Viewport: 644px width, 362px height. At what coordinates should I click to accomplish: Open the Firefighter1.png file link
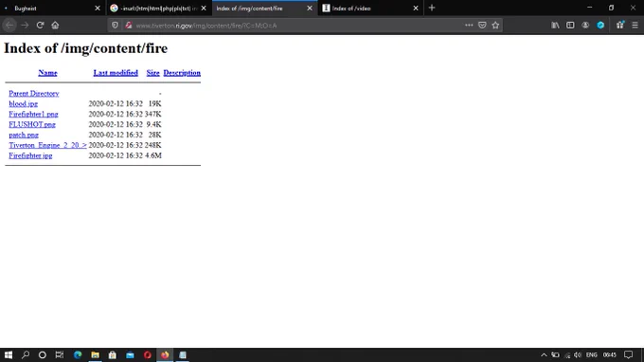[x=33, y=115]
